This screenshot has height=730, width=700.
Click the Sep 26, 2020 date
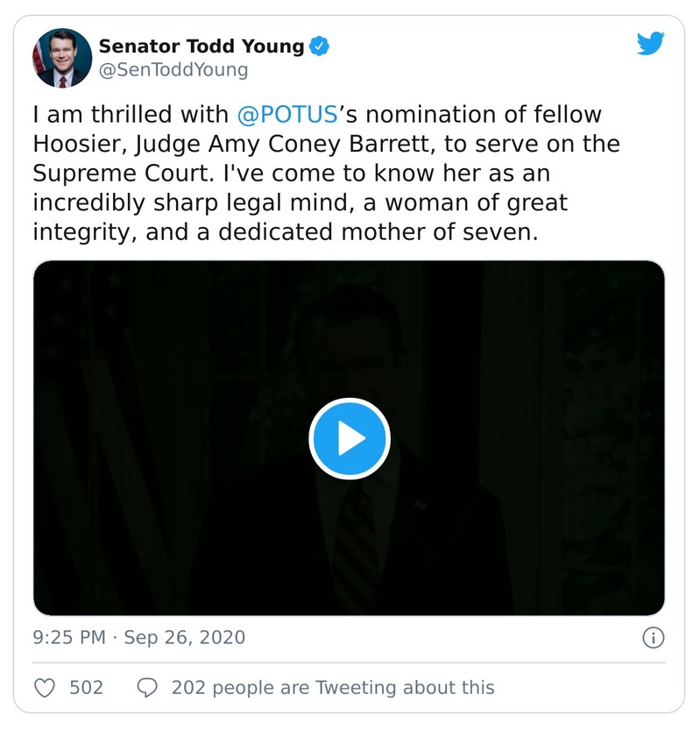coord(184,637)
